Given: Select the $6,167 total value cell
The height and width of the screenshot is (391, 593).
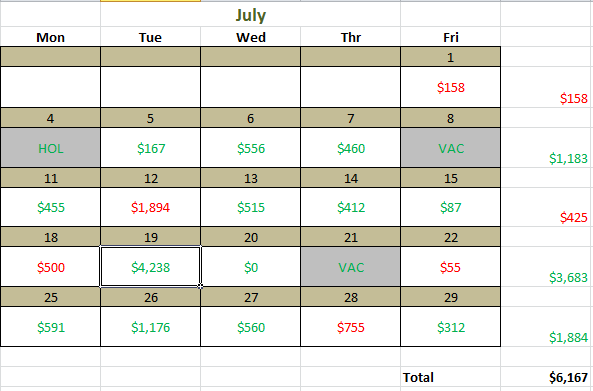Looking at the screenshot, I should coord(547,377).
